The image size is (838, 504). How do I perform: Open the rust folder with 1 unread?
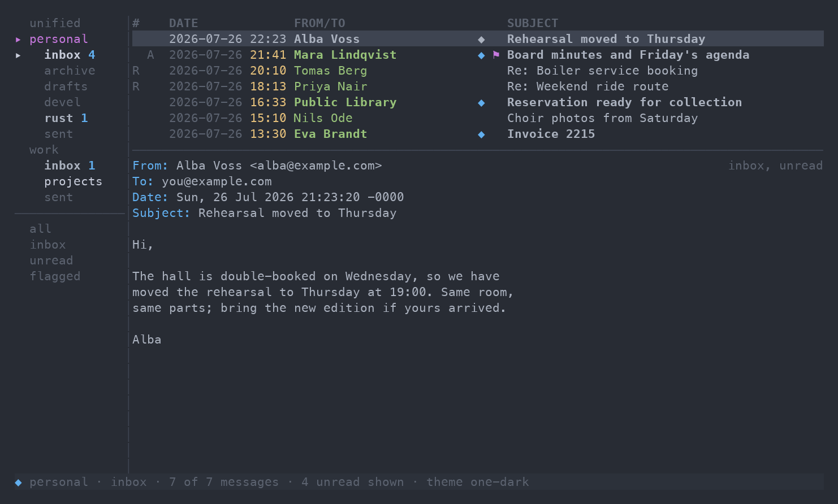(66, 118)
